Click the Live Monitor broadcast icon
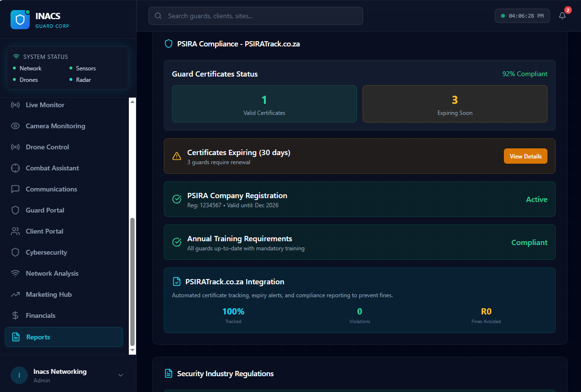581x392 pixels. [x=15, y=105]
